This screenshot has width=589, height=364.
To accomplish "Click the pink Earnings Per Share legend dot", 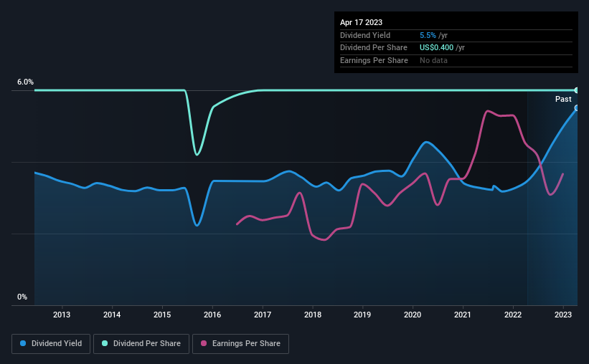I will (x=204, y=343).
